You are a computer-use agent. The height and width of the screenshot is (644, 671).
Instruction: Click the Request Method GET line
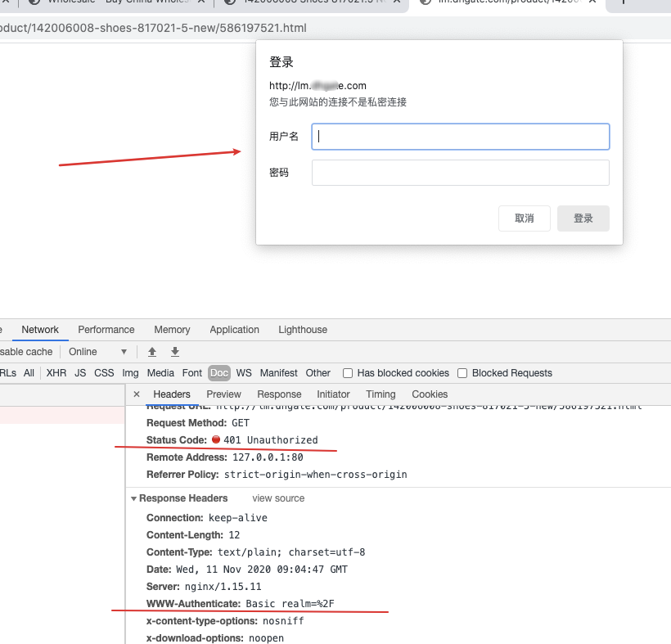point(198,423)
